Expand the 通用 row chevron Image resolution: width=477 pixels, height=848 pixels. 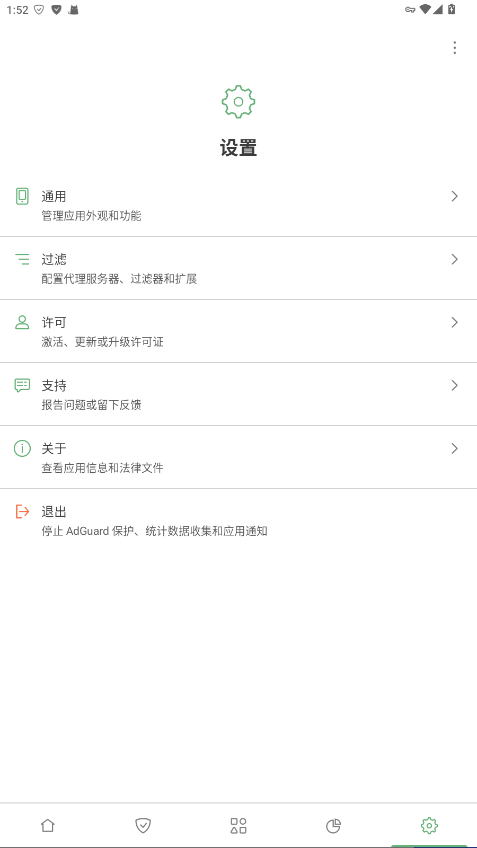click(x=454, y=196)
